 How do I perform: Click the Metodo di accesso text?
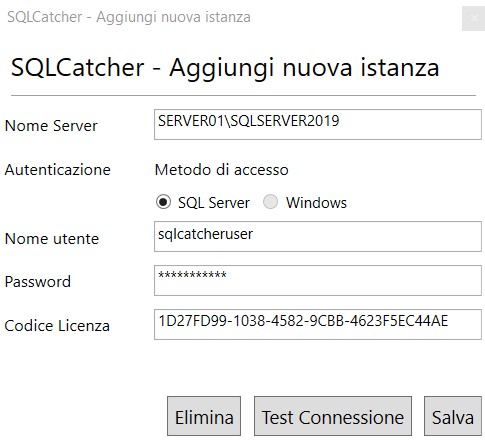click(x=221, y=170)
